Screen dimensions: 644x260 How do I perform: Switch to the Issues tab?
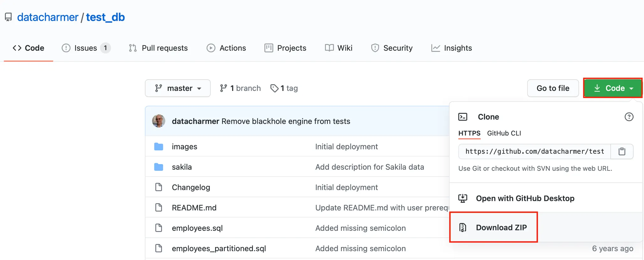tap(86, 48)
